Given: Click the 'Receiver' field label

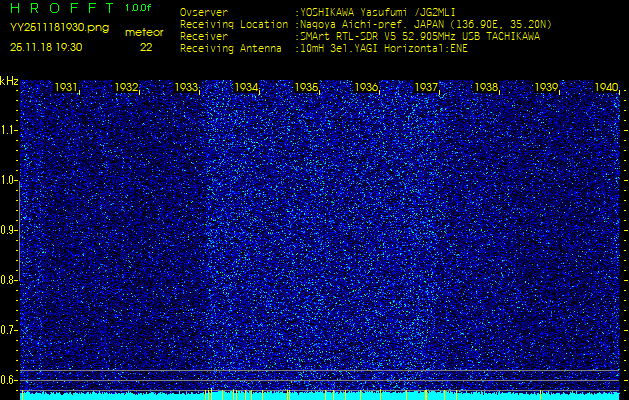Looking at the screenshot, I should [204, 37].
